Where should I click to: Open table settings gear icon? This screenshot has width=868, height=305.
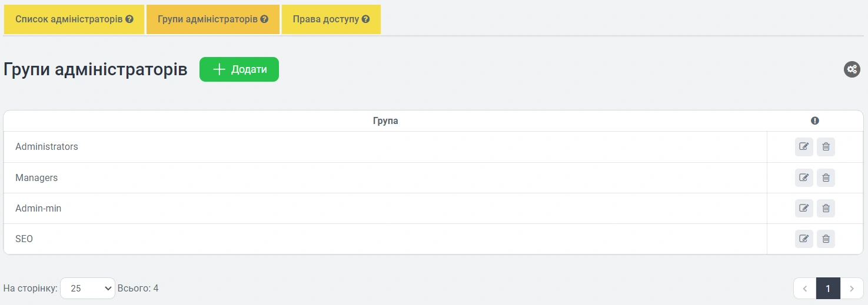click(x=852, y=69)
